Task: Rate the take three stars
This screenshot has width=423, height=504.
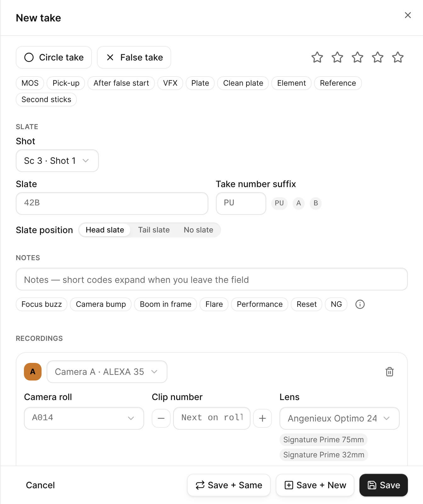Action: click(358, 57)
